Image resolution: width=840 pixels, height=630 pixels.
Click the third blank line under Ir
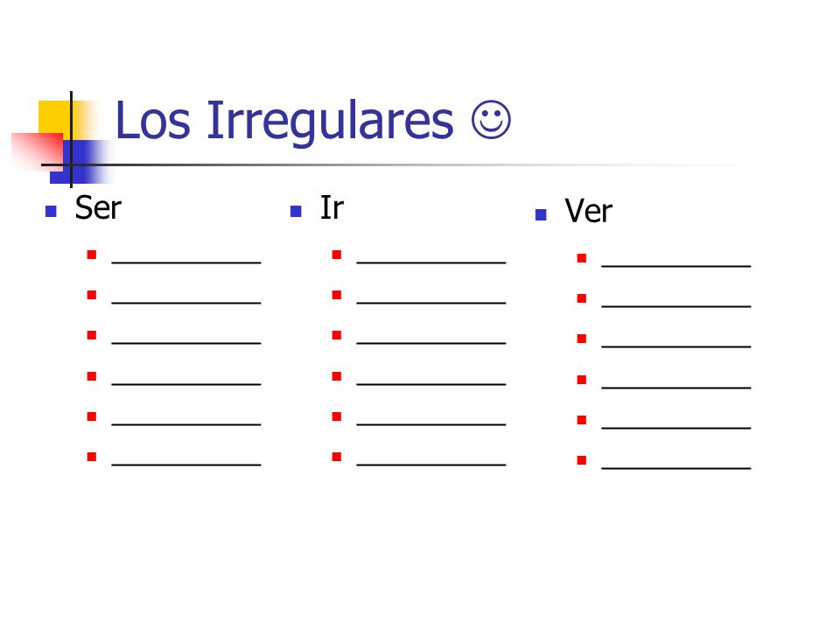(430, 343)
